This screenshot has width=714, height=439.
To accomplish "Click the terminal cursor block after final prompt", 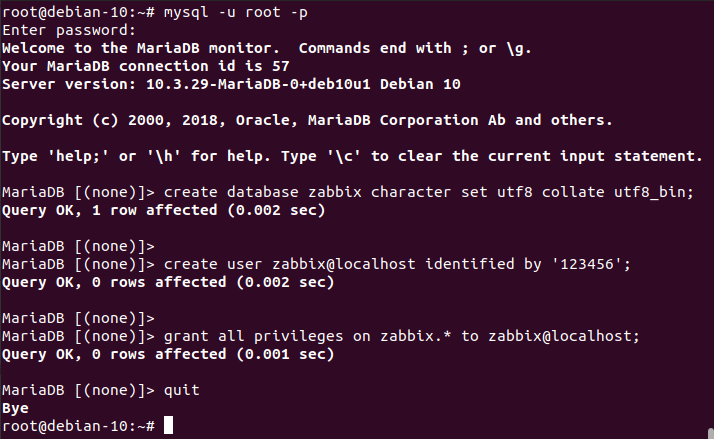I will tap(168, 425).
